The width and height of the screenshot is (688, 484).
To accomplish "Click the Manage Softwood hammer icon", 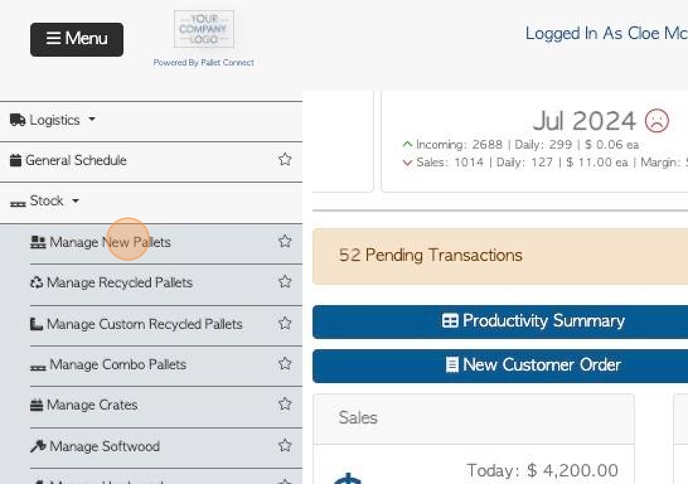I will point(38,446).
